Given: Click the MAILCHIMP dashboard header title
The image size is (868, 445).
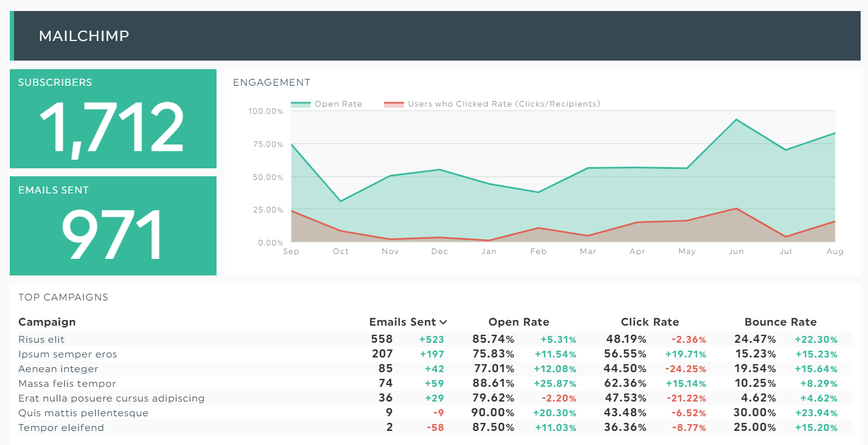Looking at the screenshot, I should [84, 36].
